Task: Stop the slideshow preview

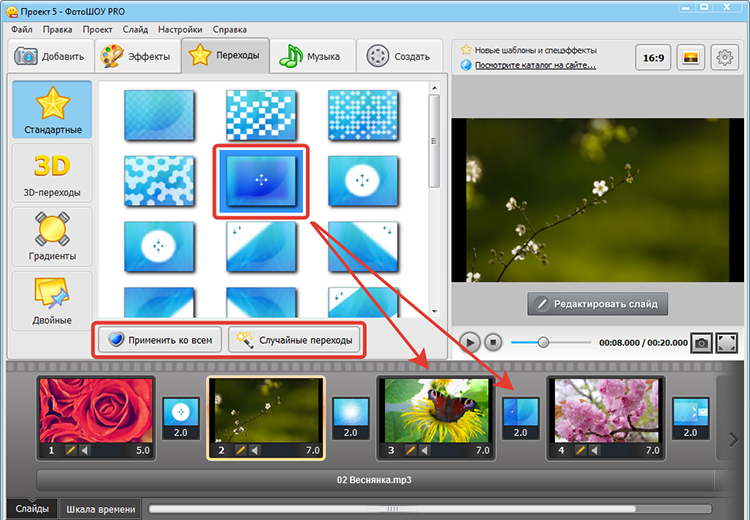Action: coord(493,343)
